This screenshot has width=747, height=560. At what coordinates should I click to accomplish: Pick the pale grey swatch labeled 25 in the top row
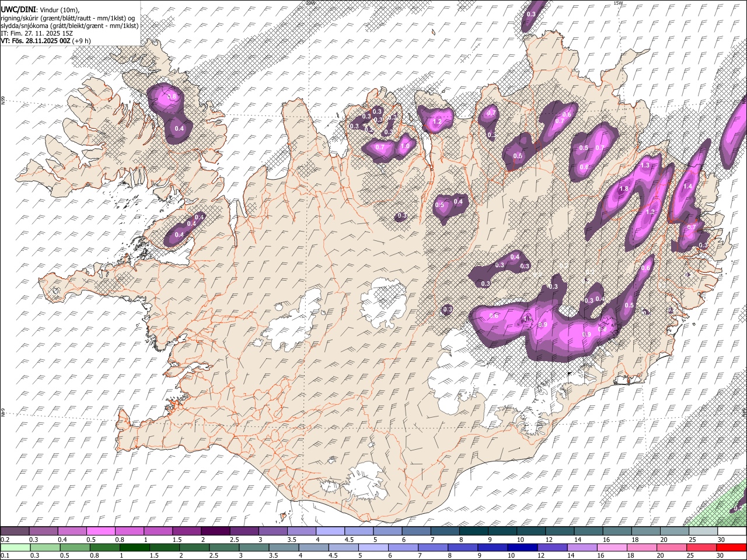coord(704,531)
